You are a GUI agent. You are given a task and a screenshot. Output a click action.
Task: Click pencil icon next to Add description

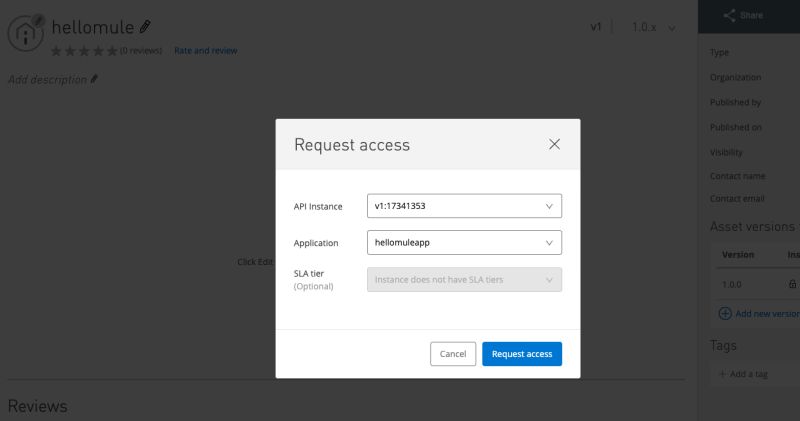pos(94,80)
